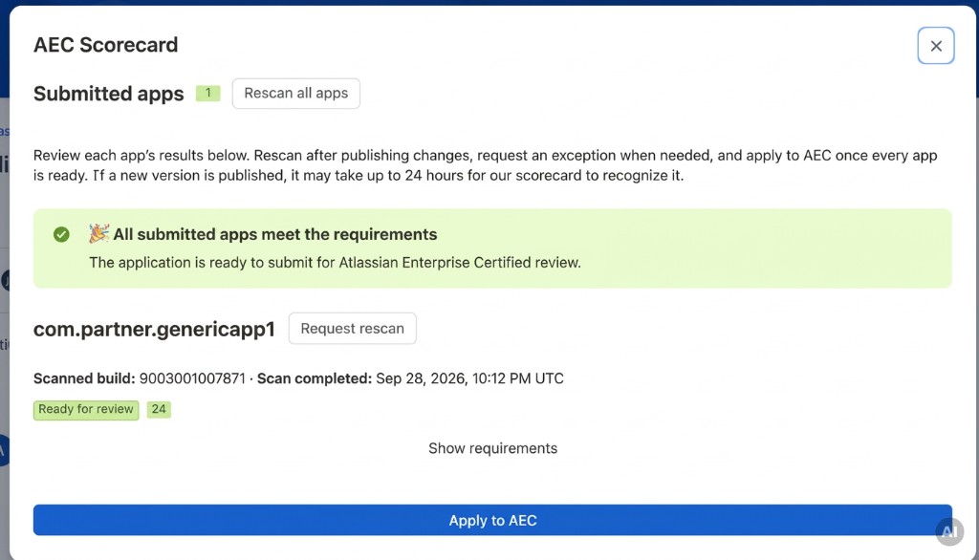
Task: Select the AEC Scorecard title
Action: point(105,45)
